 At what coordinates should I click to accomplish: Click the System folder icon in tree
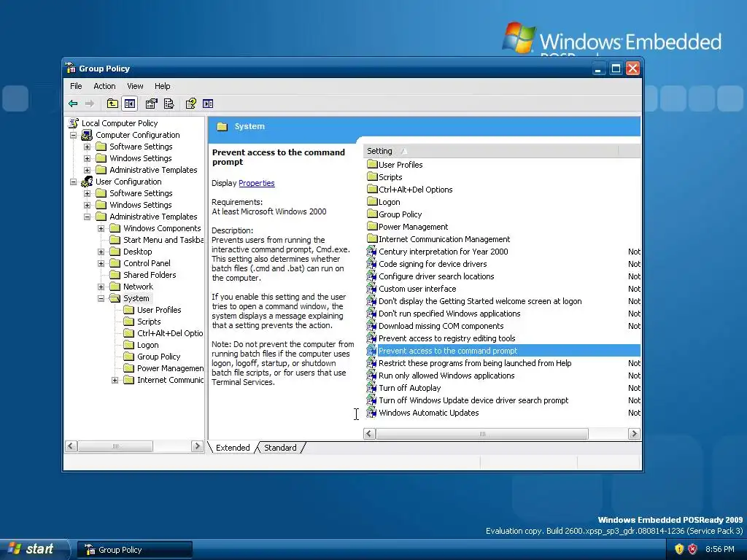click(x=115, y=298)
